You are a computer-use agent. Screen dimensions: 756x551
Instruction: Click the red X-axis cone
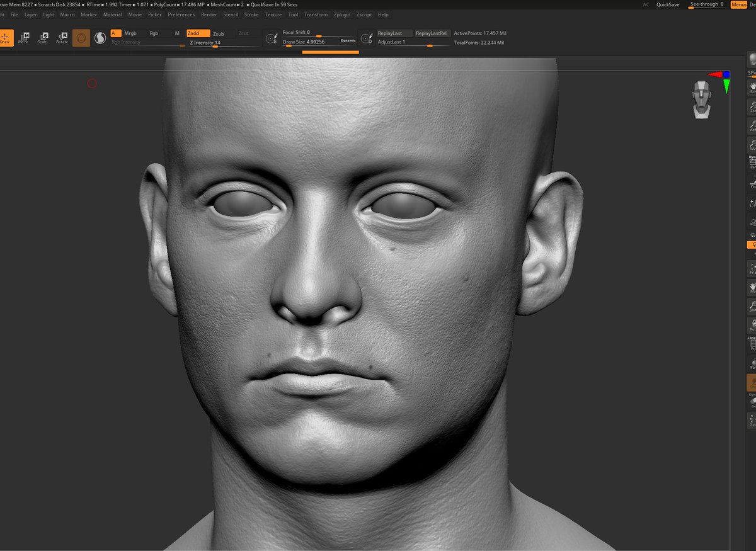coord(716,74)
